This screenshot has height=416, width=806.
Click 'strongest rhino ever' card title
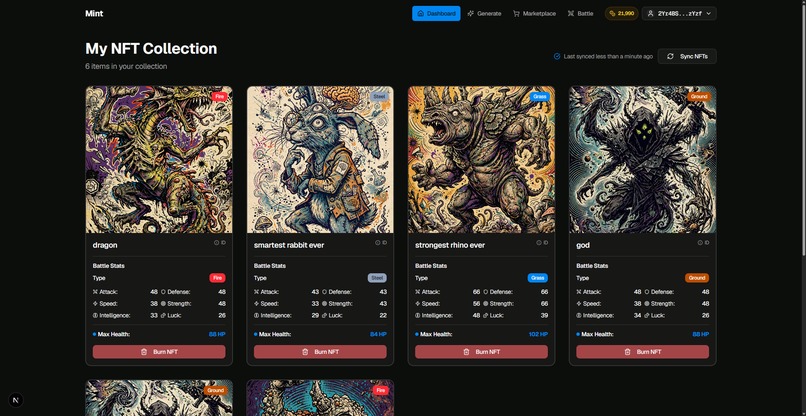450,245
